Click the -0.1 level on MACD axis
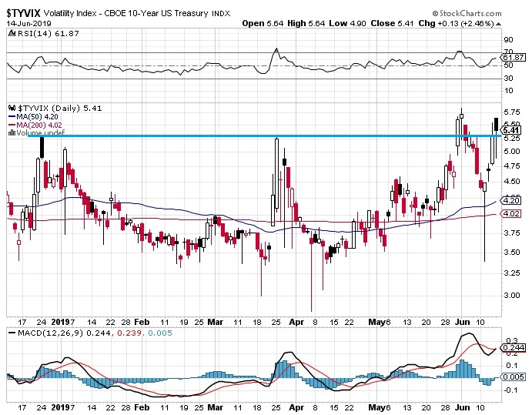Screen dimensions: 532x415 [510, 390]
